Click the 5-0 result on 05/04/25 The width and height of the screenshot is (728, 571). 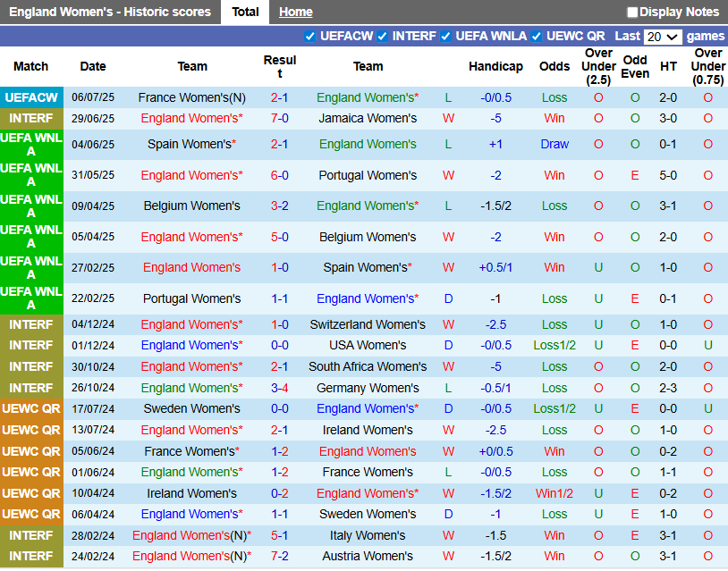(x=280, y=237)
